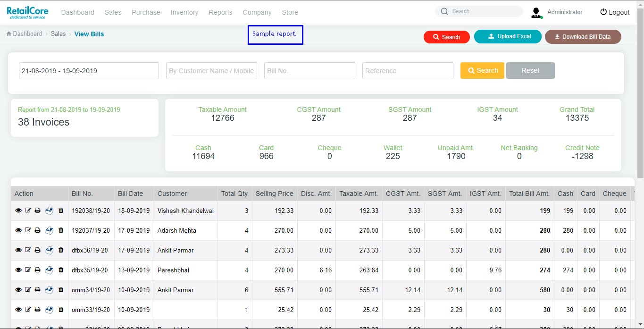The image size is (644, 329).
Task: Edit bill dfbx35/19-20 using the pencil icon
Action: tap(28, 270)
